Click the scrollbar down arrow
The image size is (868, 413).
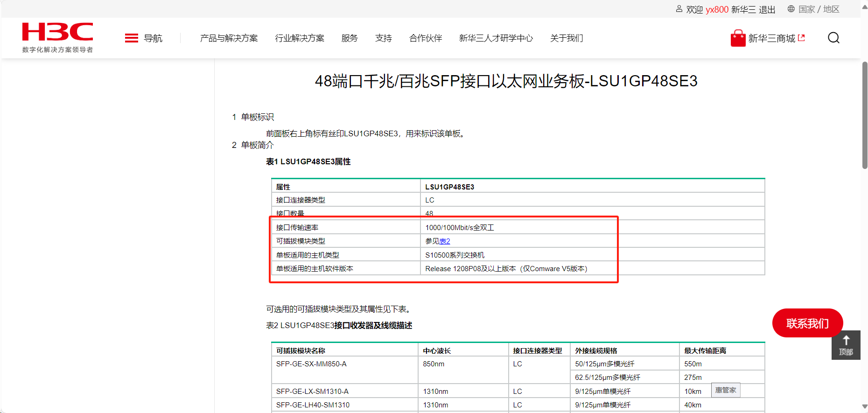point(865,407)
